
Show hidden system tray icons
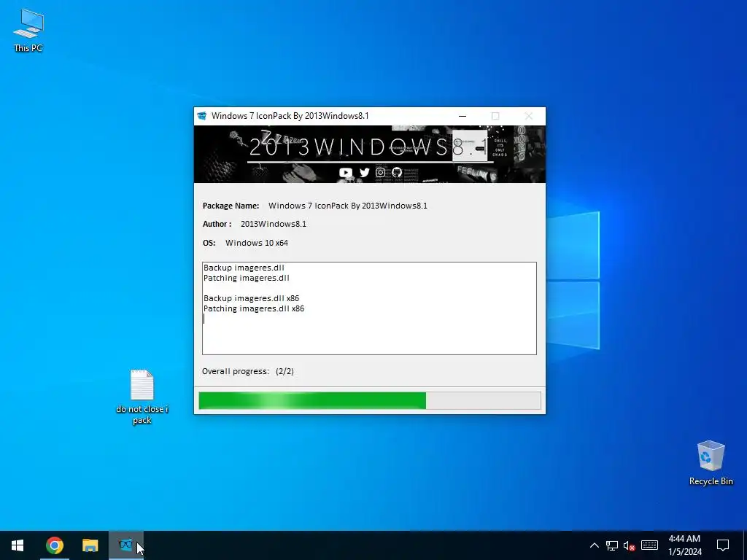pos(594,545)
